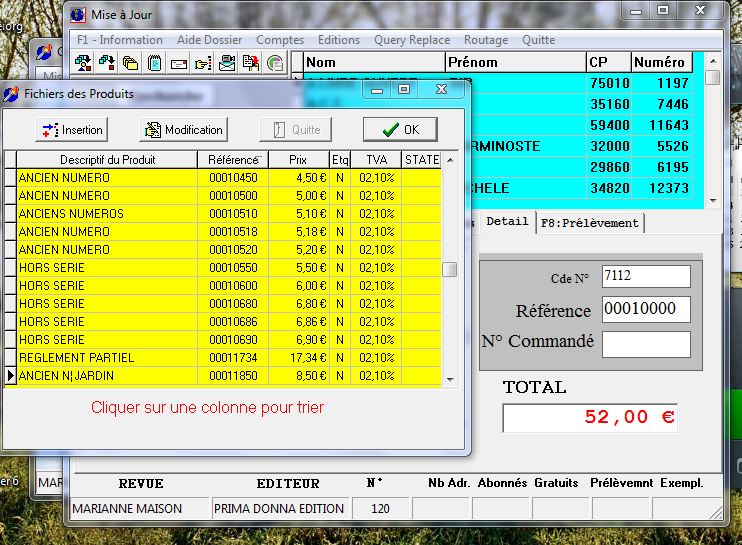Click the round green chart toolbar icon

[x=275, y=63]
